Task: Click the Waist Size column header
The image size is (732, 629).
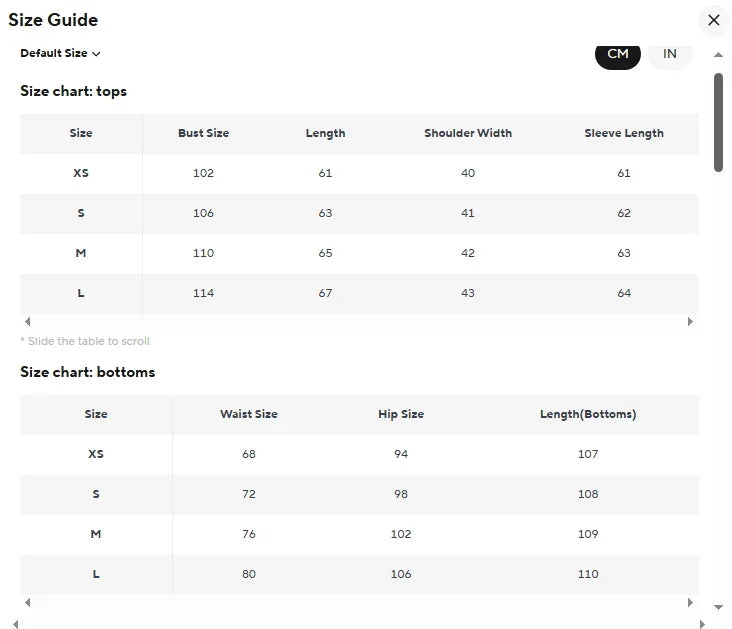Action: pyautogui.click(x=249, y=414)
